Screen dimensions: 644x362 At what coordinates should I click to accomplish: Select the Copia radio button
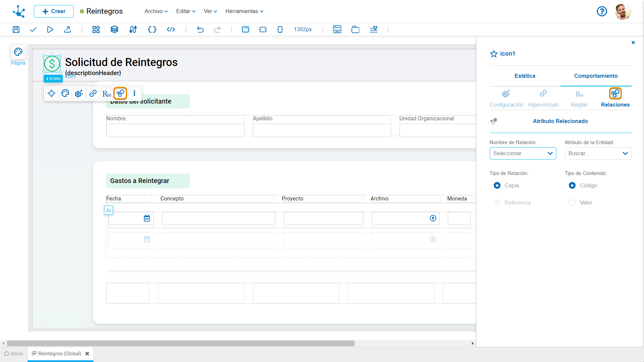click(x=497, y=185)
